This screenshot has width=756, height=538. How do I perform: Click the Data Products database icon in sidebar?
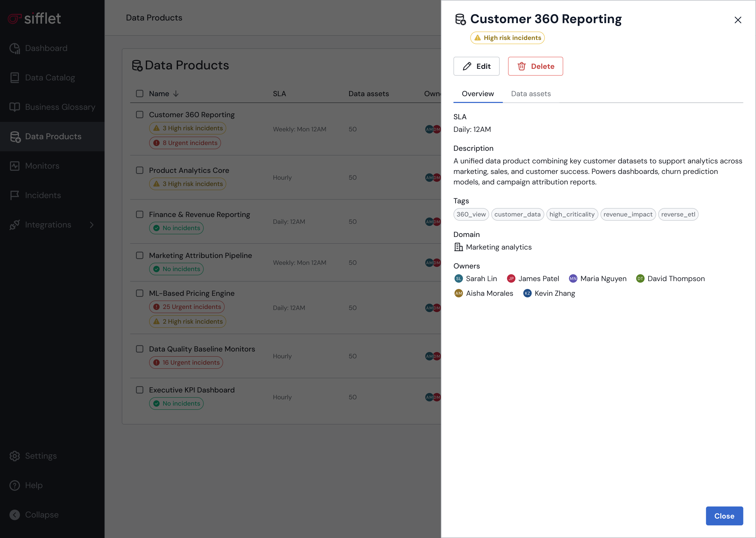point(15,137)
